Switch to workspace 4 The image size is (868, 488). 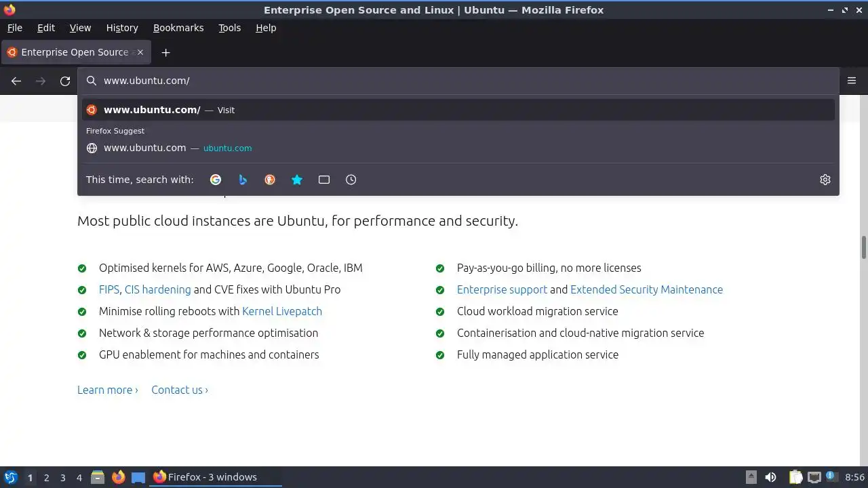point(79,478)
